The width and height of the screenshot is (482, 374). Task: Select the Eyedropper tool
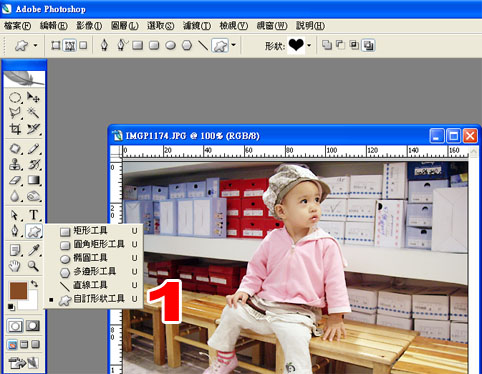33,250
